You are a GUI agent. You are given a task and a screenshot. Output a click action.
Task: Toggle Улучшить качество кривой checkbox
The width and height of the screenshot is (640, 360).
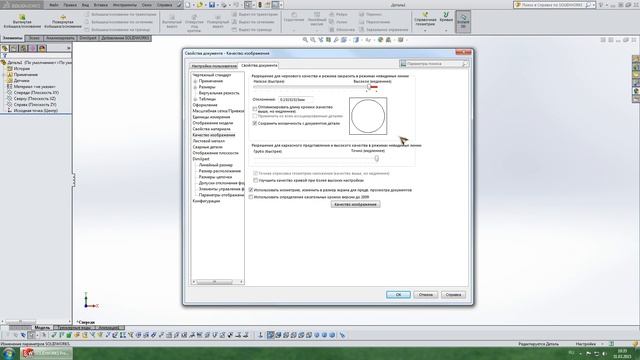[x=256, y=180]
